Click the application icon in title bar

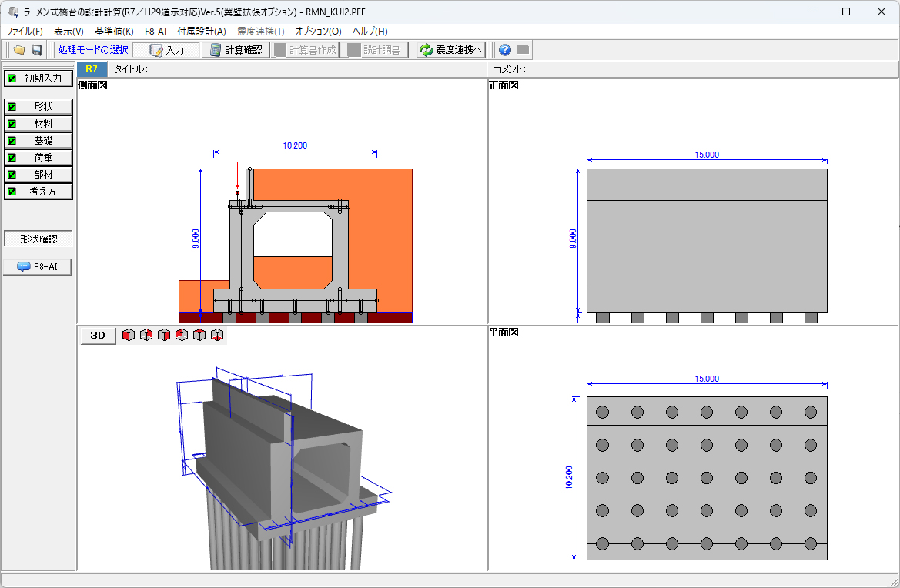pyautogui.click(x=14, y=12)
